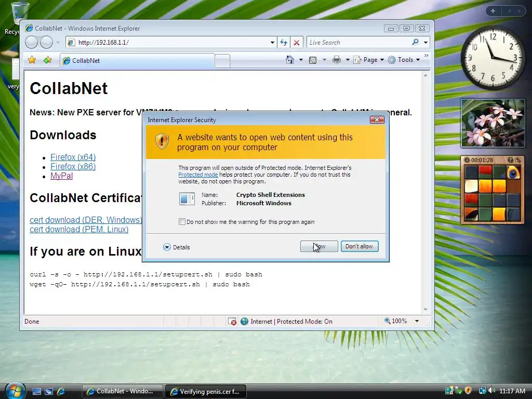Viewport: 532px width, 399px height.
Task: Click the Firefox (x64) download link
Action: [x=73, y=157]
